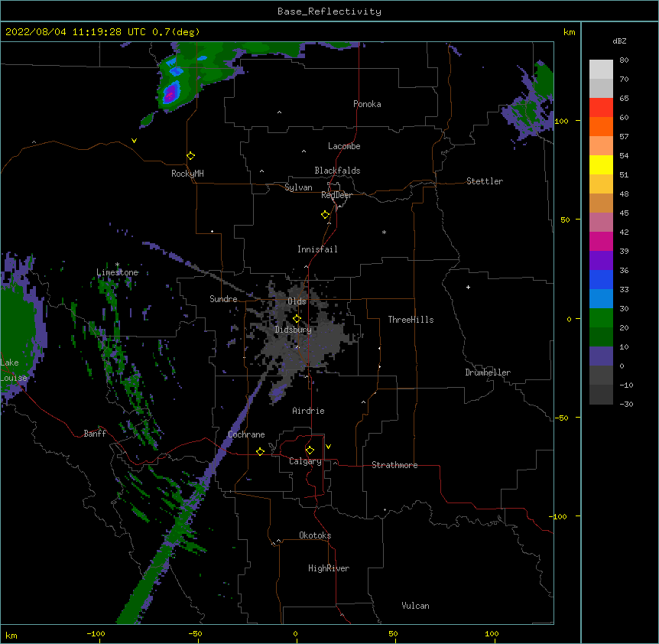The image size is (659, 644).
Task: Click the 50 tick on the bottom axis
Action: pyautogui.click(x=393, y=633)
